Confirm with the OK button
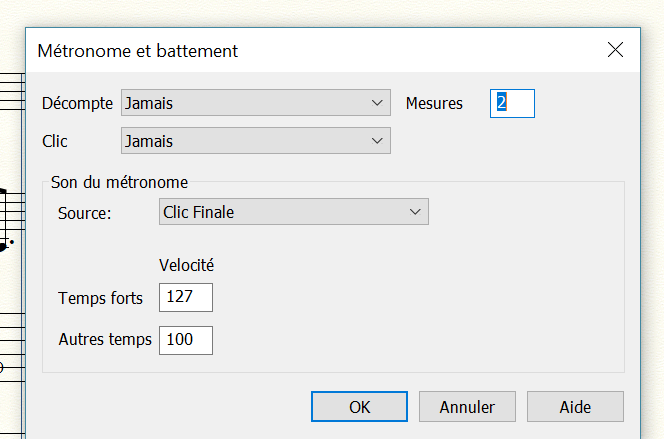This screenshot has height=439, width=664. click(x=359, y=407)
